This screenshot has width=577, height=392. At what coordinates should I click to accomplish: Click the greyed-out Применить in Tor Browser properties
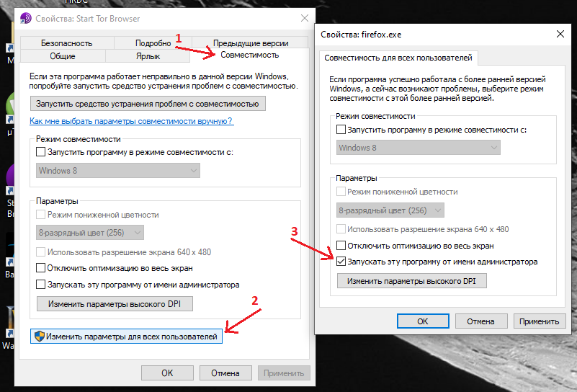284,373
